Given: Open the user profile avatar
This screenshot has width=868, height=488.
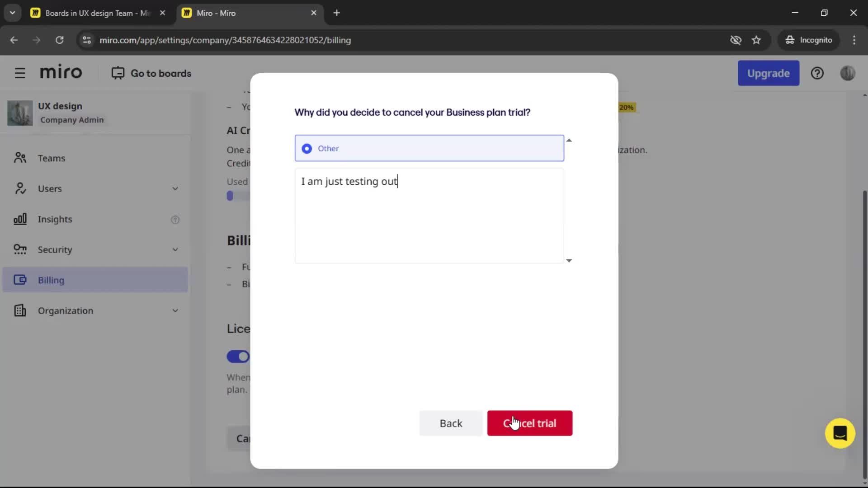Looking at the screenshot, I should [848, 73].
